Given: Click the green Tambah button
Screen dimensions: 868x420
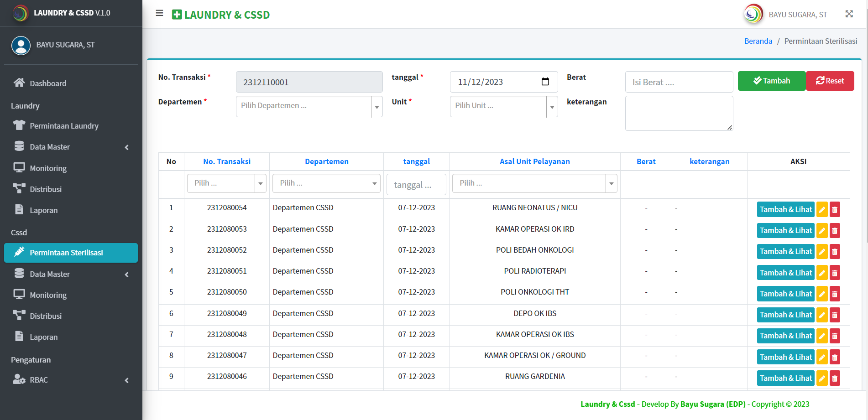Looking at the screenshot, I should pos(771,81).
